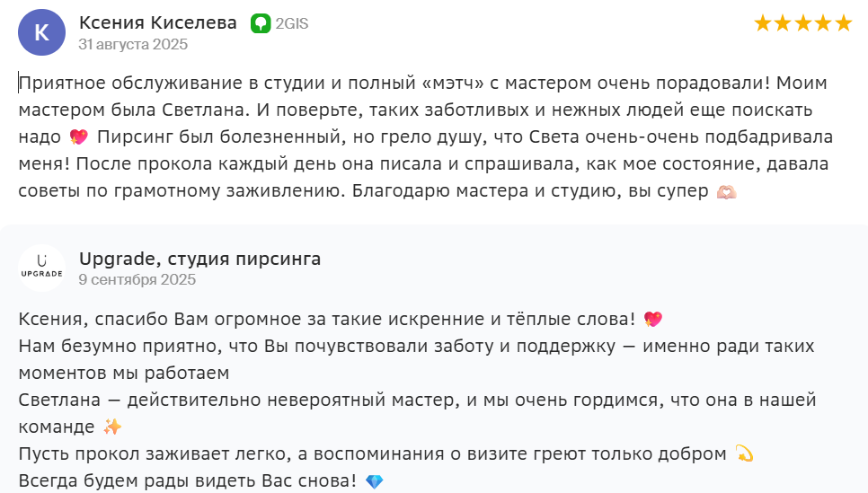
Task: Click the green 2GIS source icon
Action: tap(261, 23)
